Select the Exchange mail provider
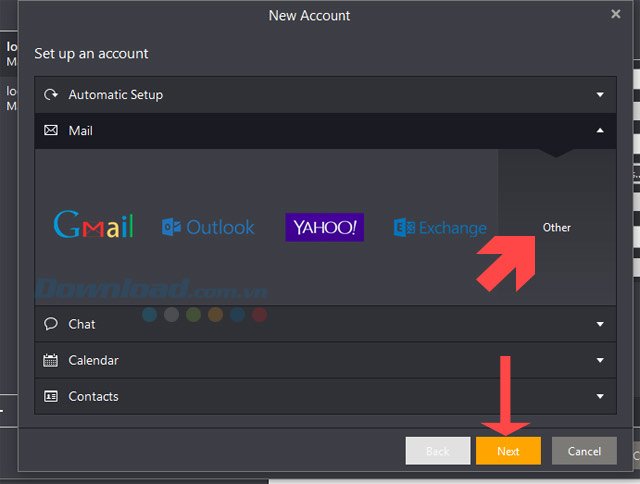The image size is (640, 484). (x=440, y=228)
